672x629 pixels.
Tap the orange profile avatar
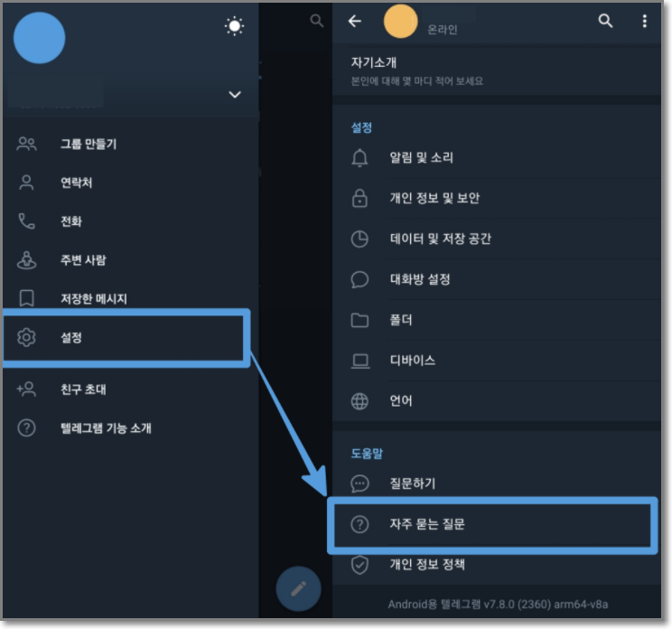tap(400, 22)
